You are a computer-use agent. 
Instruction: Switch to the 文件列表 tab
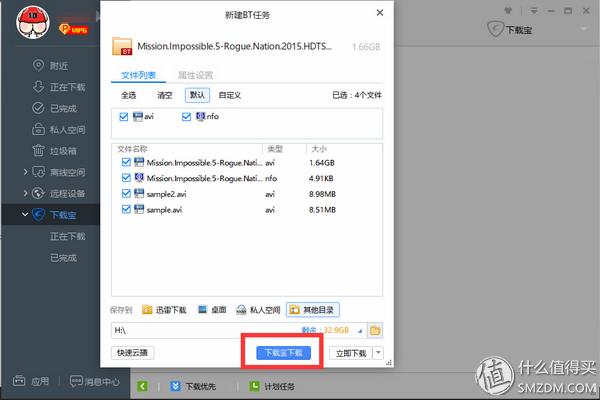pyautogui.click(x=139, y=75)
